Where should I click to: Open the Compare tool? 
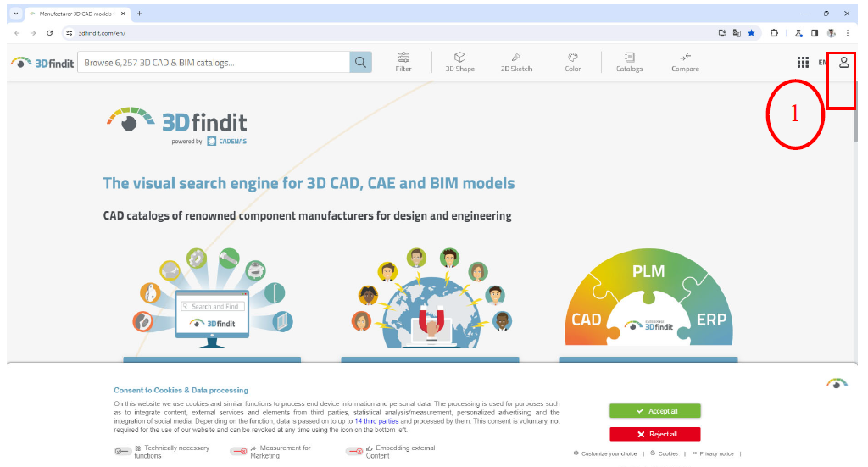685,62
